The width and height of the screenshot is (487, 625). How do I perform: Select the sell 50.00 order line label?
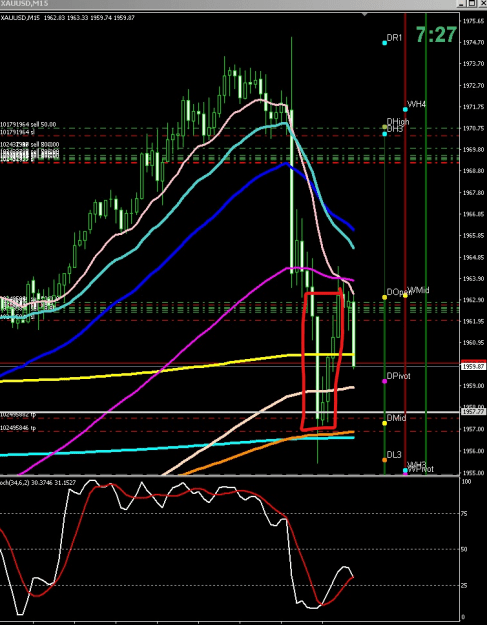click(x=28, y=124)
